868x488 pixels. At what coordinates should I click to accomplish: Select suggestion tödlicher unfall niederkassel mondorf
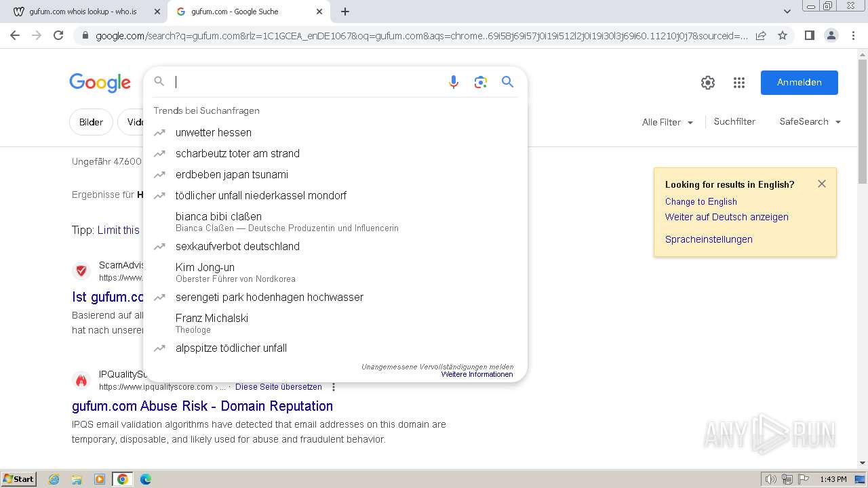(x=335, y=196)
